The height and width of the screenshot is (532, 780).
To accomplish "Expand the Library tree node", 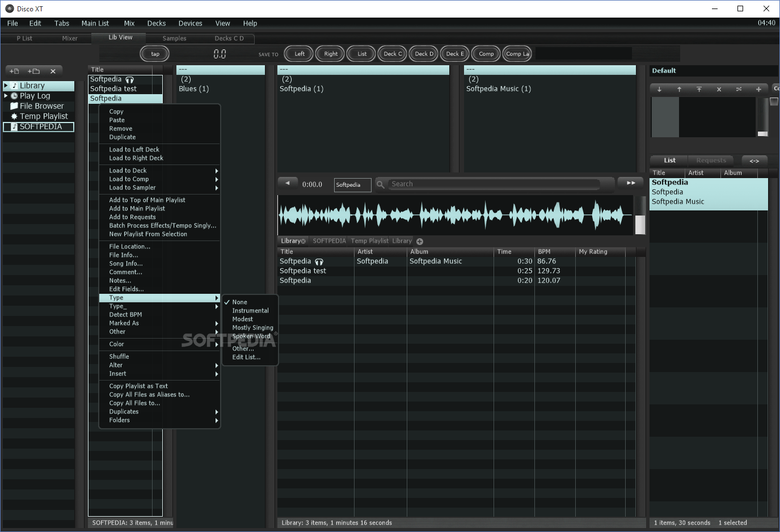I will (x=6, y=86).
